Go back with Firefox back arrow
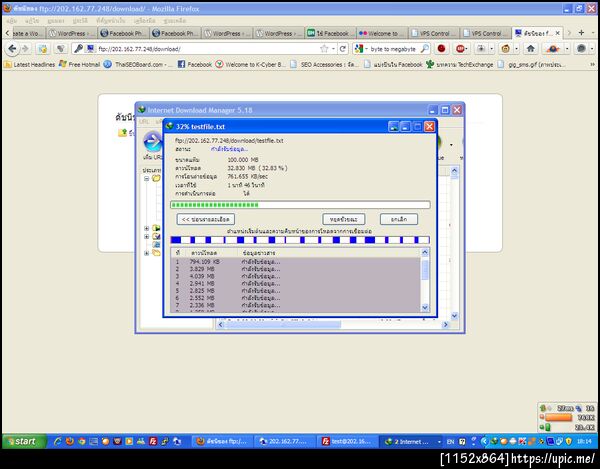The width and height of the screenshot is (600, 469). coord(12,49)
